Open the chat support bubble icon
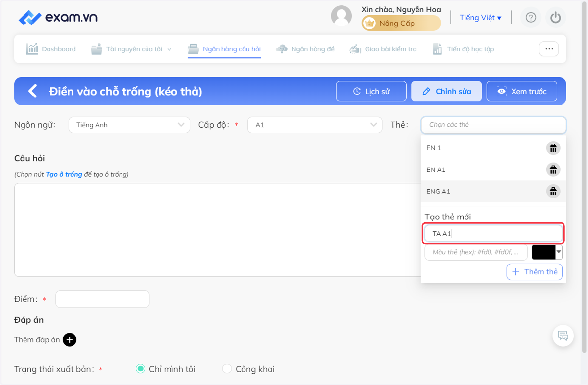The height and width of the screenshot is (385, 588). pos(563,336)
